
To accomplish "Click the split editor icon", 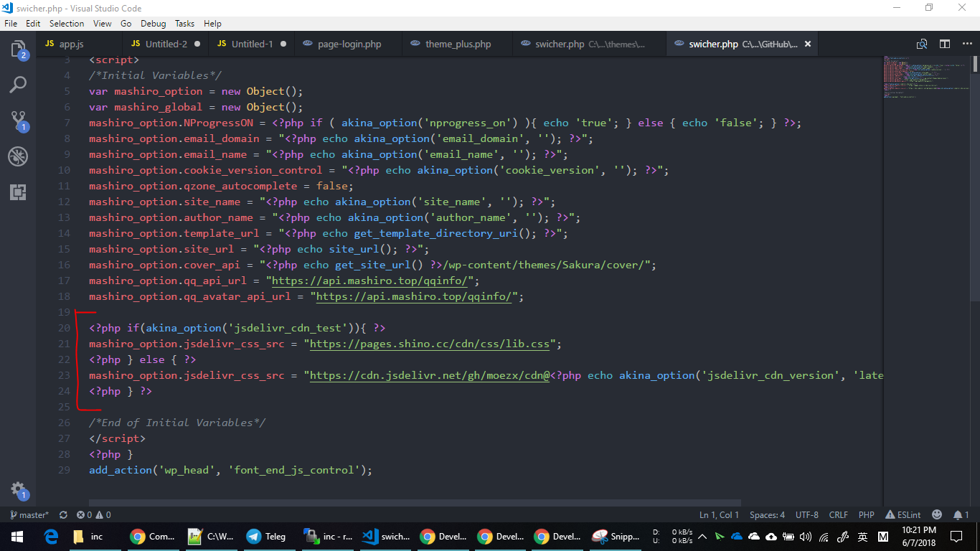I will 945,44.
